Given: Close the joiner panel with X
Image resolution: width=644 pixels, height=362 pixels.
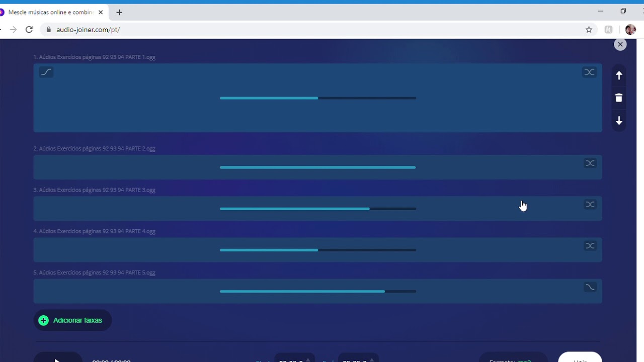Looking at the screenshot, I should coord(620,44).
